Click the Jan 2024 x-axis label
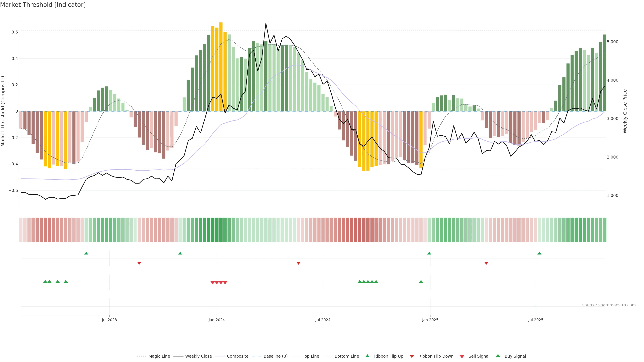The height and width of the screenshot is (362, 644). click(x=217, y=320)
